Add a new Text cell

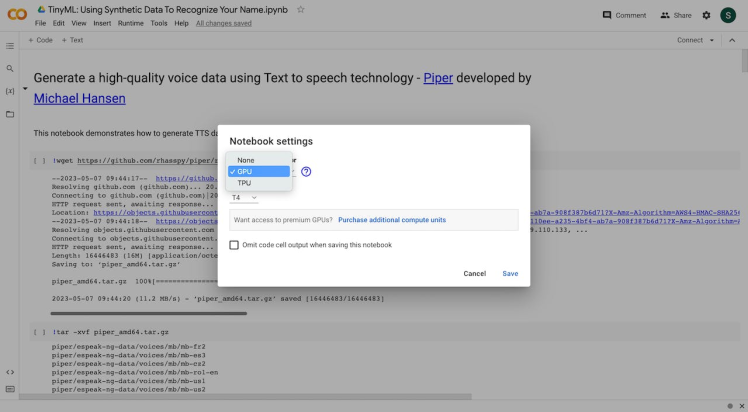coord(72,41)
